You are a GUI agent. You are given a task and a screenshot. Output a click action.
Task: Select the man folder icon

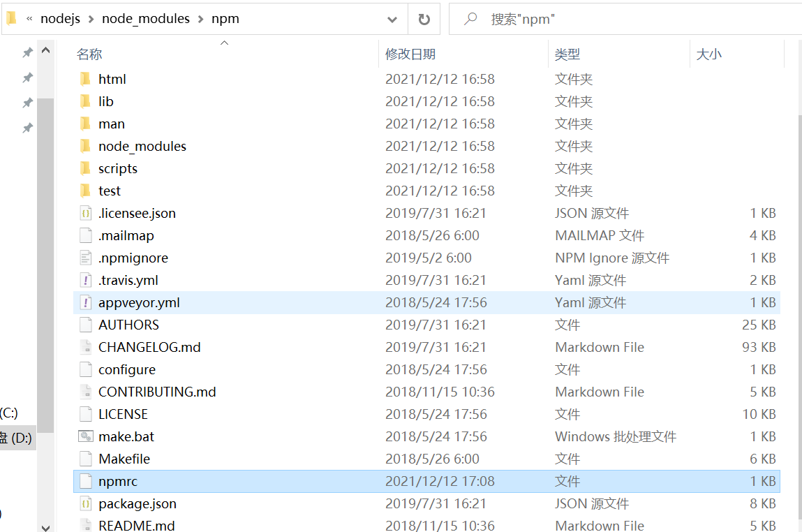[85, 124]
